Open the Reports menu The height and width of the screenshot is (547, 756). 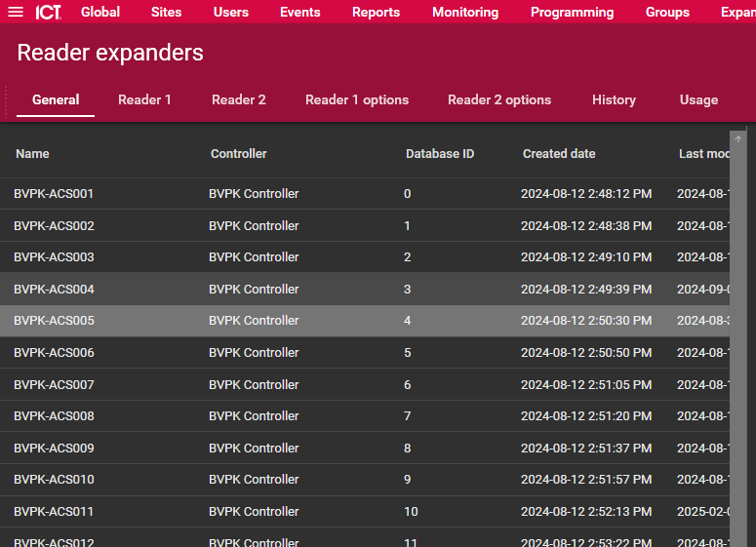point(377,12)
